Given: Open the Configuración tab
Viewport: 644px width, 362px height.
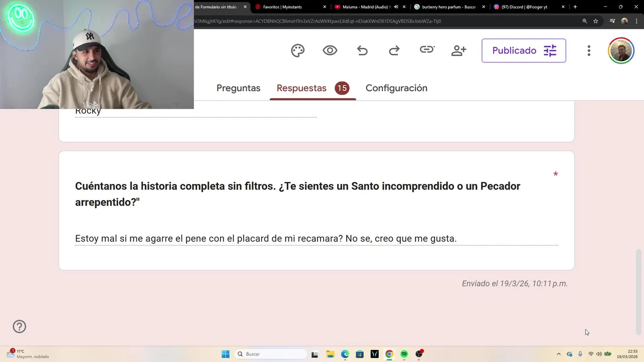Looking at the screenshot, I should coord(396,88).
